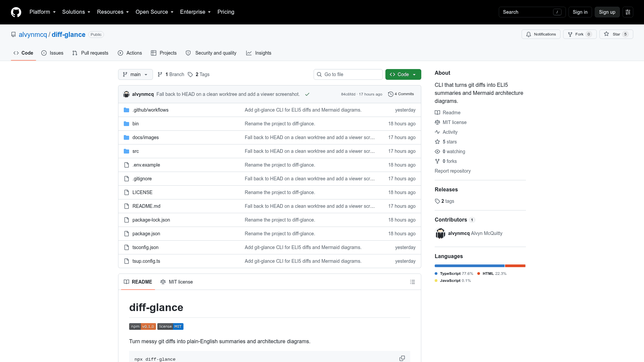Click the fork icon next to 0 forks
The image size is (644, 362).
[437, 161]
